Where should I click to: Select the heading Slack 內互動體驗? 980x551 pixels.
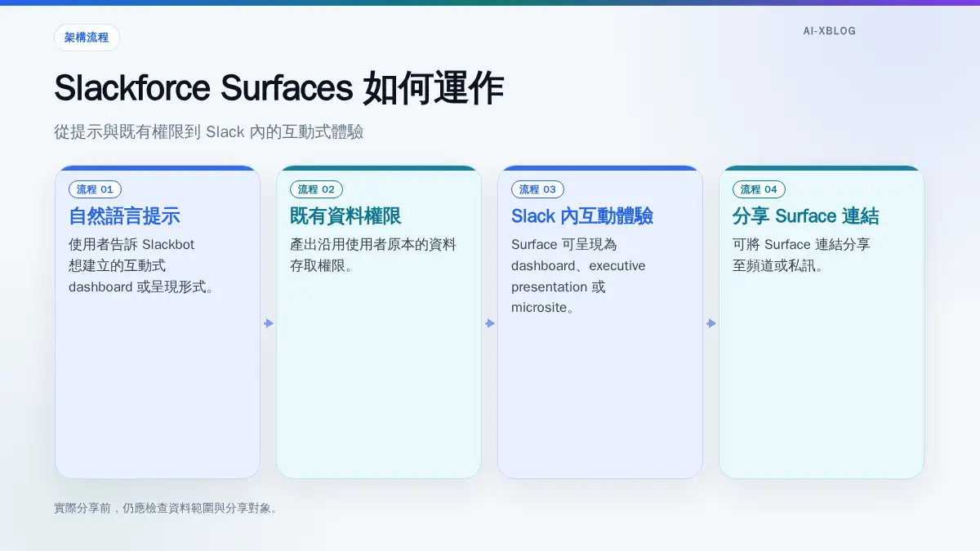pyautogui.click(x=582, y=216)
